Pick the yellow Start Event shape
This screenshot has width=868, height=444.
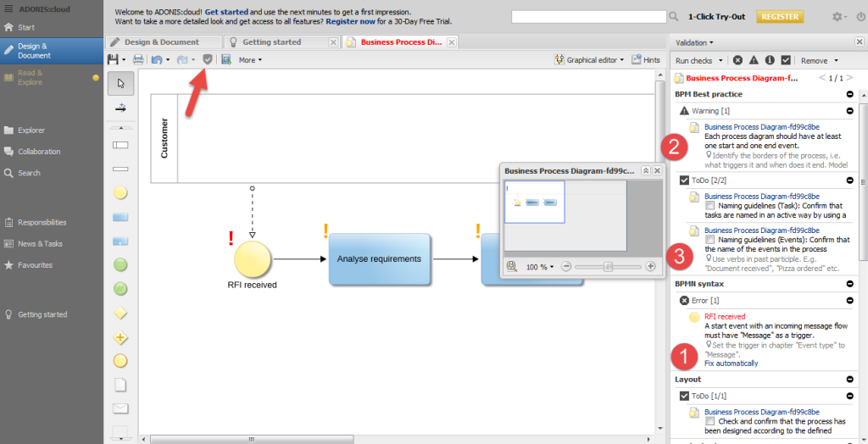coord(120,192)
